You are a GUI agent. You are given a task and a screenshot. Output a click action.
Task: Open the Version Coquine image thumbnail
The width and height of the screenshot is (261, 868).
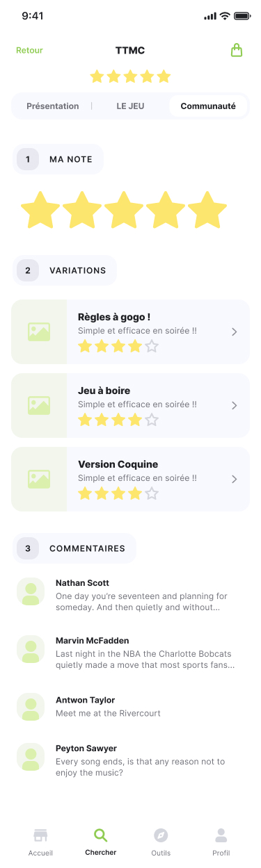point(39,480)
